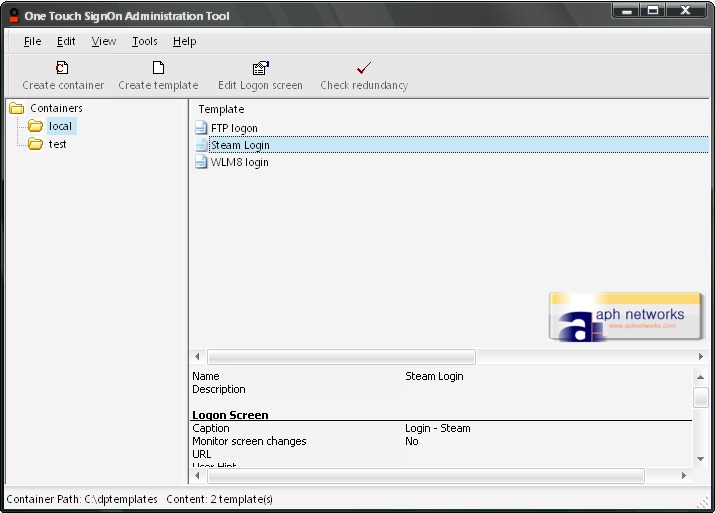Open the Help menu
The width and height of the screenshot is (715, 513).
pos(184,41)
